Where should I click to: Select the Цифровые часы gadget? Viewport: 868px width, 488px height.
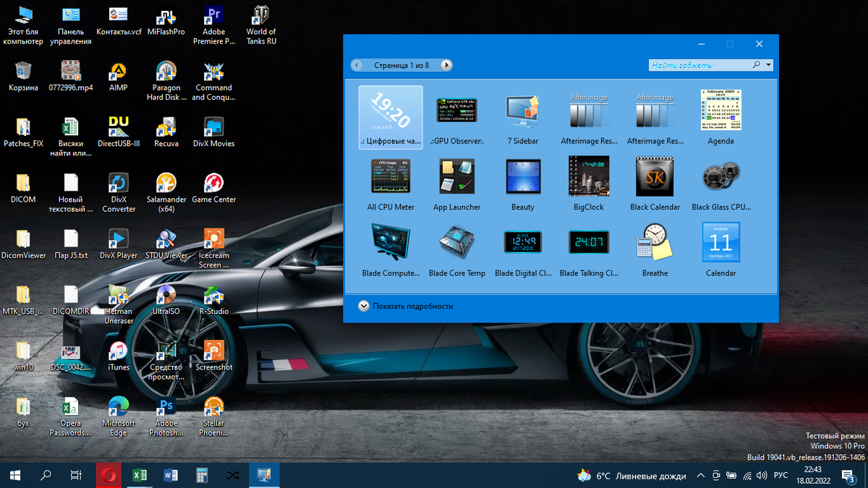click(x=391, y=116)
